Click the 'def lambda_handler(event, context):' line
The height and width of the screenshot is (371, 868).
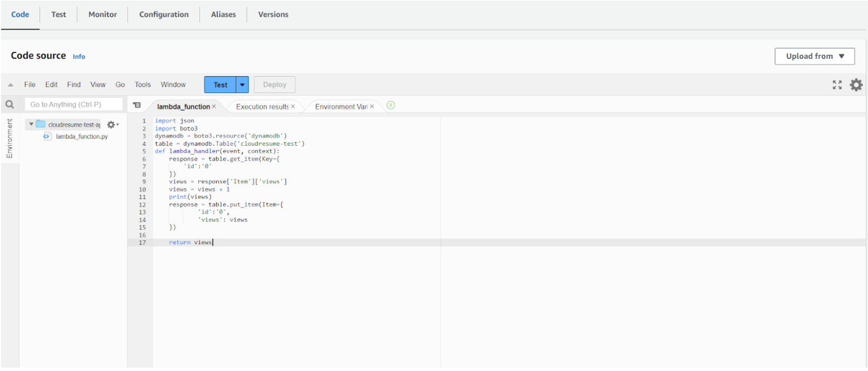(x=217, y=151)
